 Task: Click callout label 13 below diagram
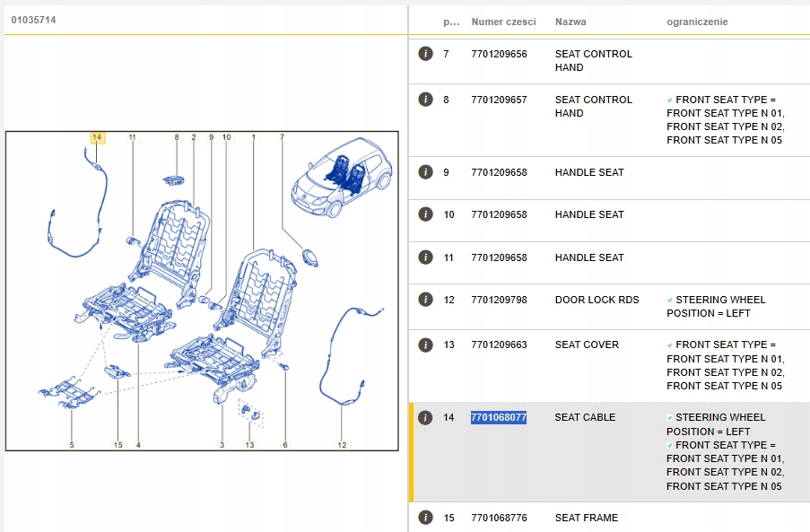coord(249,445)
